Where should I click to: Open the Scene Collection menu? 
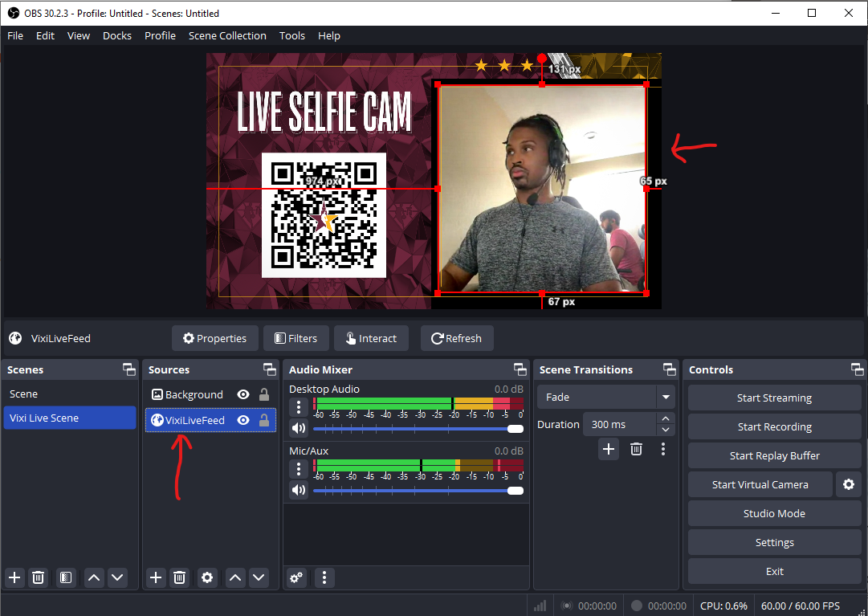click(x=227, y=35)
